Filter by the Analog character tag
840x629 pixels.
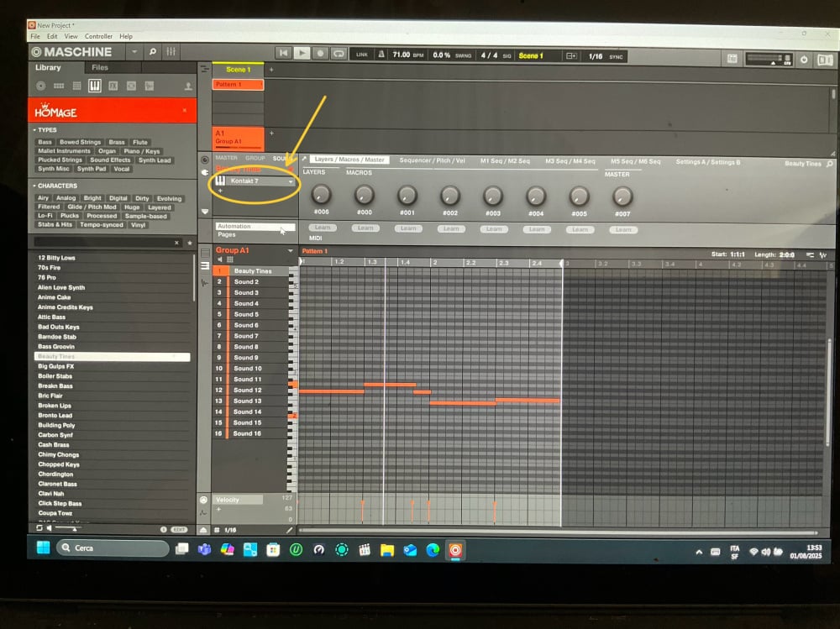pos(66,197)
